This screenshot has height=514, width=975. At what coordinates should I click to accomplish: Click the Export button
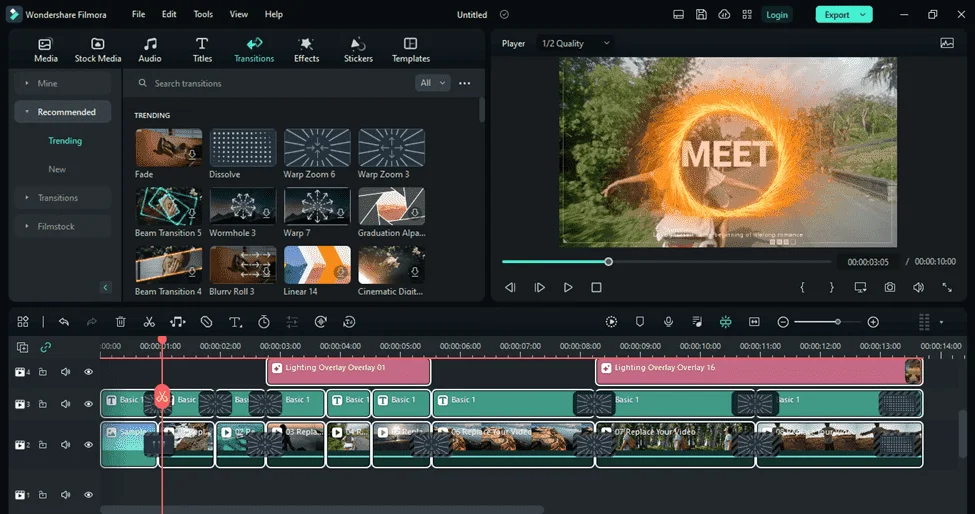[x=844, y=15]
